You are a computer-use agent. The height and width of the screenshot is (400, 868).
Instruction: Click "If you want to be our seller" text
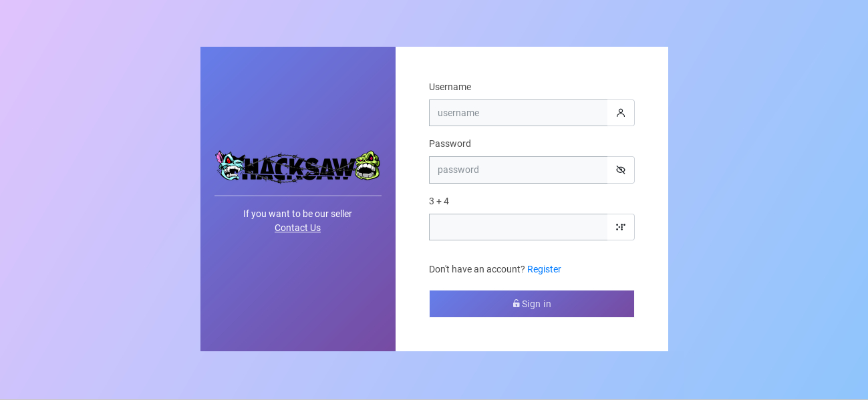(297, 214)
